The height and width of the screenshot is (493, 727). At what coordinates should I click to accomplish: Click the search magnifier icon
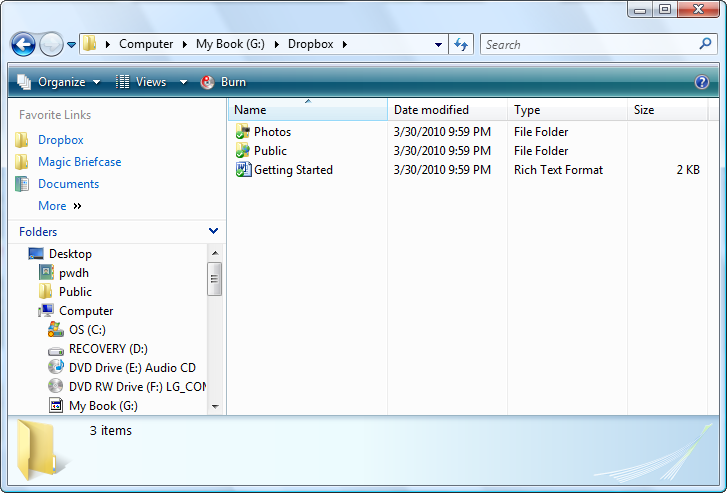(x=705, y=44)
